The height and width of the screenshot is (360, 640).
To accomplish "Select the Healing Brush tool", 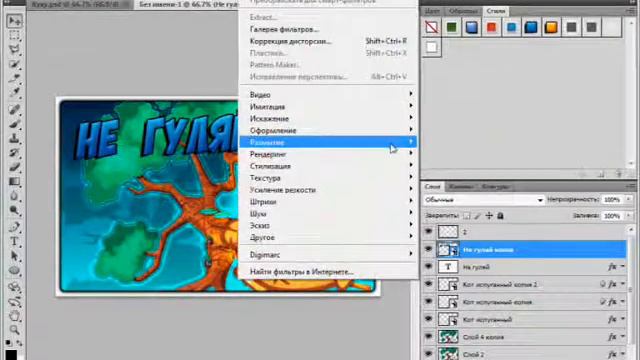I will click(x=14, y=109).
